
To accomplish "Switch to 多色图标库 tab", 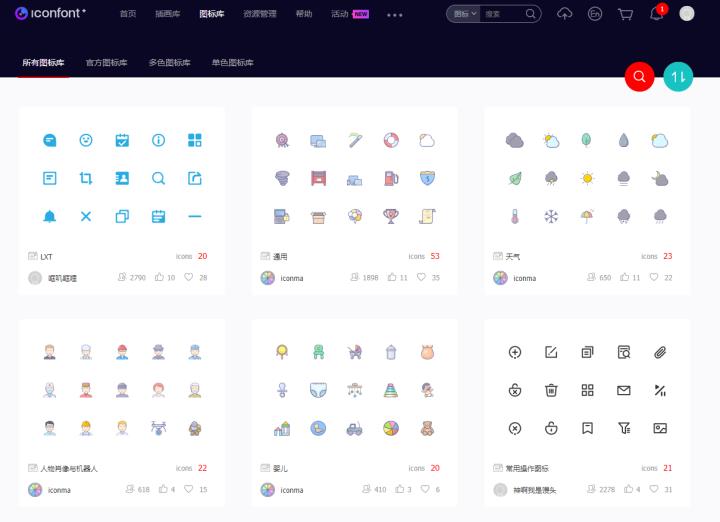I will pos(169,62).
